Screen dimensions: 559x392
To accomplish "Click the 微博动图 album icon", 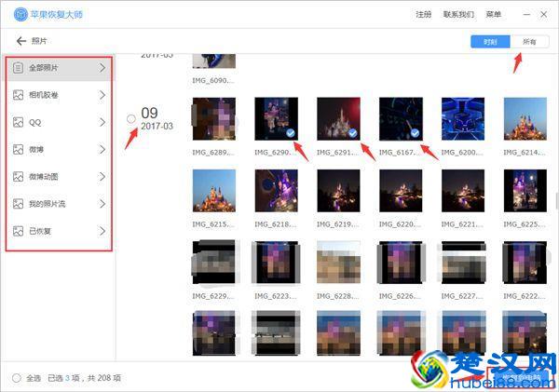I will click(x=19, y=176).
